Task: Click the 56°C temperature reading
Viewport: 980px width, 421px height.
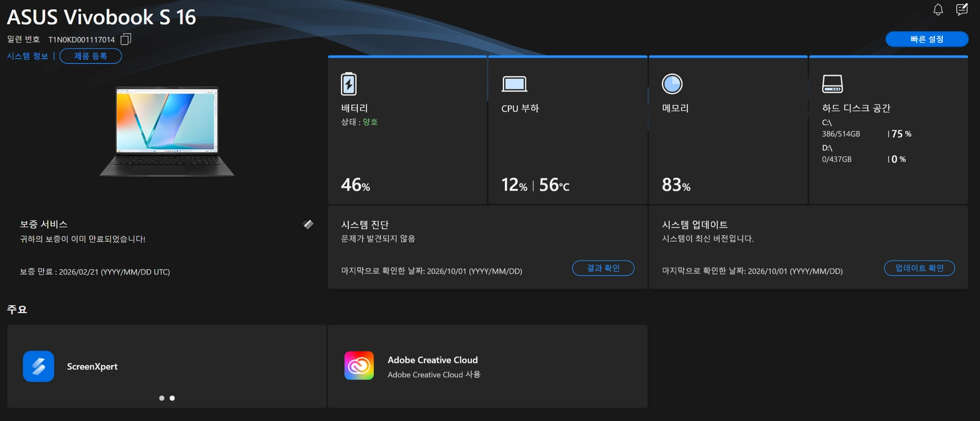Action: (x=554, y=185)
